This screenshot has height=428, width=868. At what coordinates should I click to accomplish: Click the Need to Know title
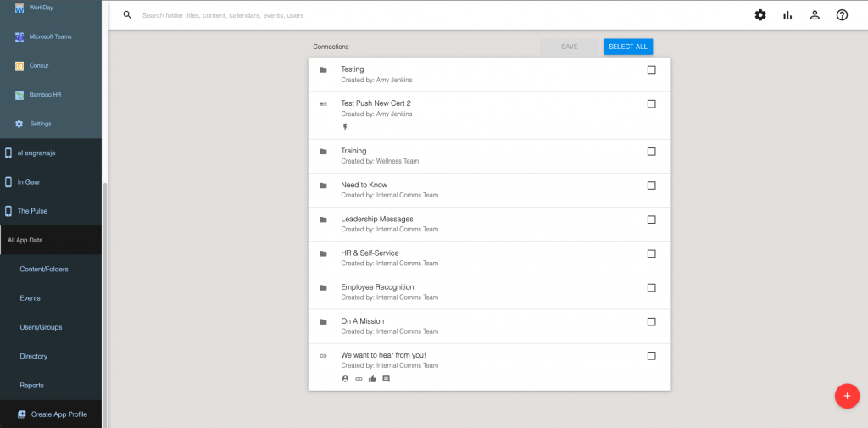(364, 185)
